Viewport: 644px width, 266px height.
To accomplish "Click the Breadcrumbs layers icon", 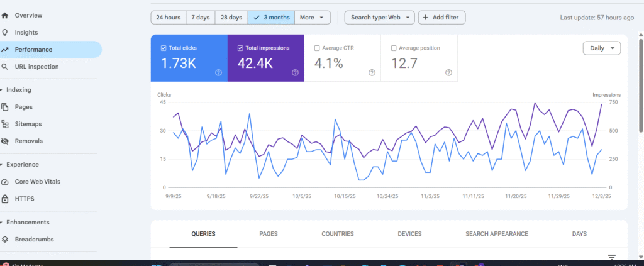I will (5, 239).
